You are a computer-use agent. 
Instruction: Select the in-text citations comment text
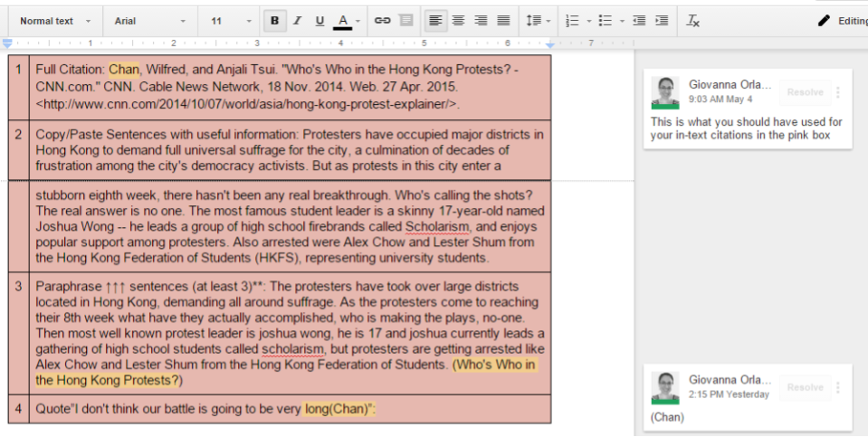(746, 128)
